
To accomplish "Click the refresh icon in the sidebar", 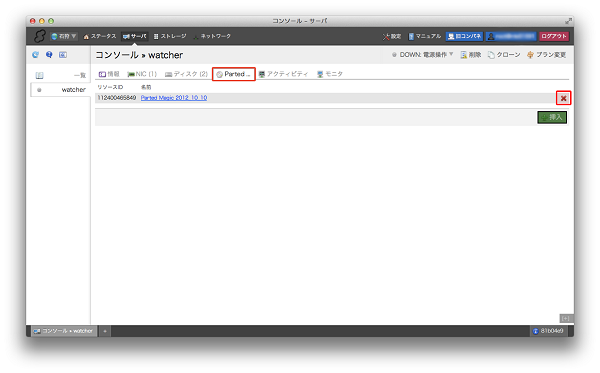I will point(36,55).
